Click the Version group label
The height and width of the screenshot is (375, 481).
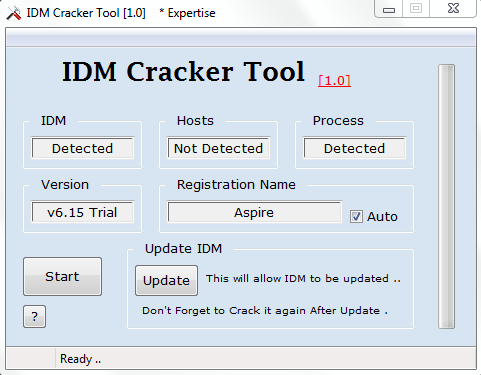coord(65,185)
